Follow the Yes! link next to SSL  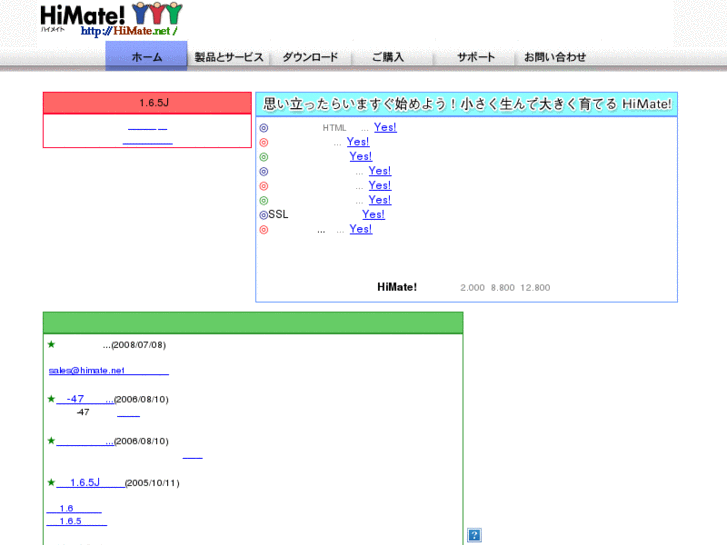(x=373, y=215)
